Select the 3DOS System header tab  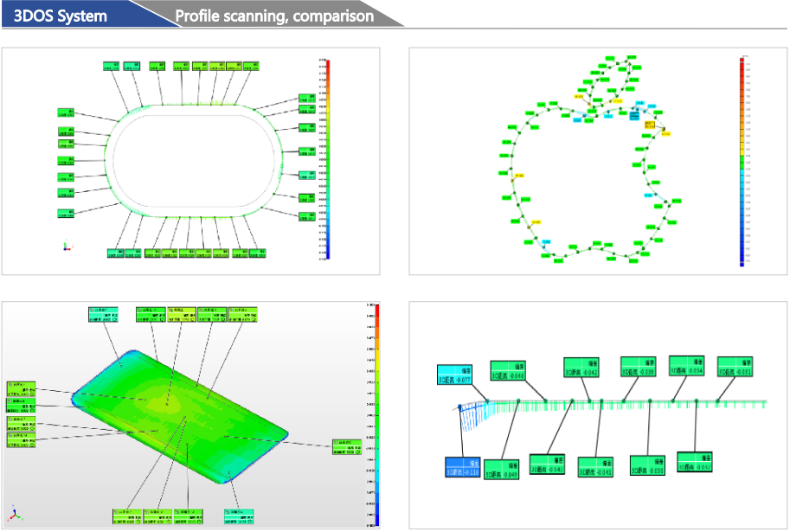pyautogui.click(x=60, y=16)
